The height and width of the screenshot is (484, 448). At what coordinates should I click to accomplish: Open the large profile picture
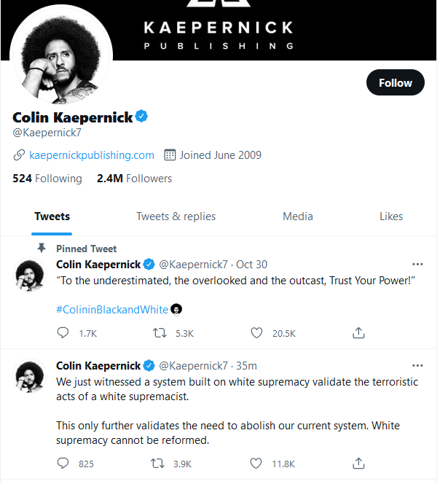point(61,55)
